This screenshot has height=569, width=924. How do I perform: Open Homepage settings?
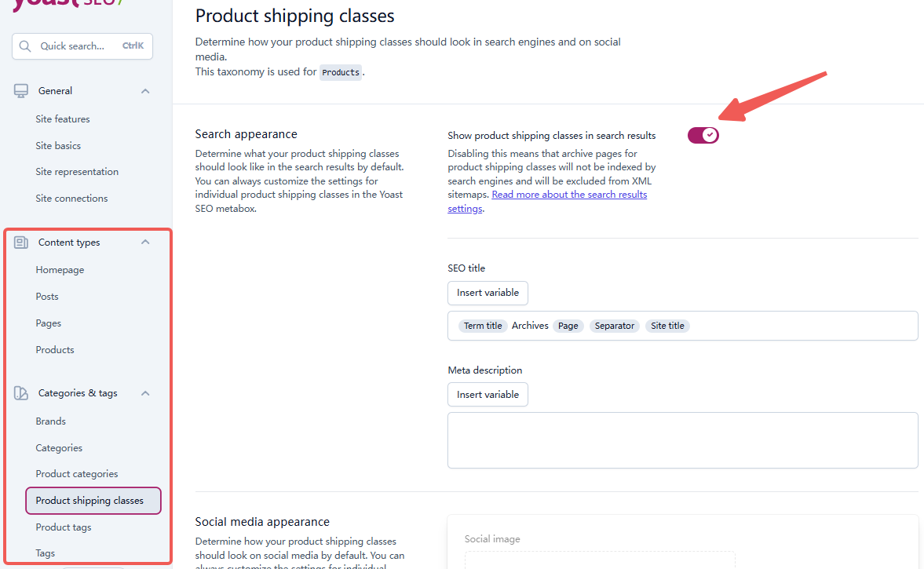coord(60,269)
